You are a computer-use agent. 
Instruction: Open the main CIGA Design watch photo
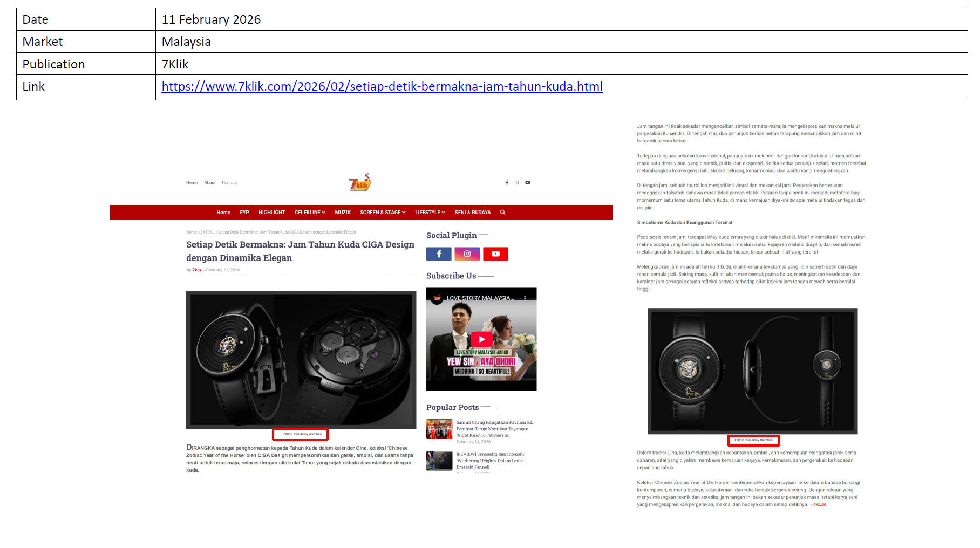point(301,360)
